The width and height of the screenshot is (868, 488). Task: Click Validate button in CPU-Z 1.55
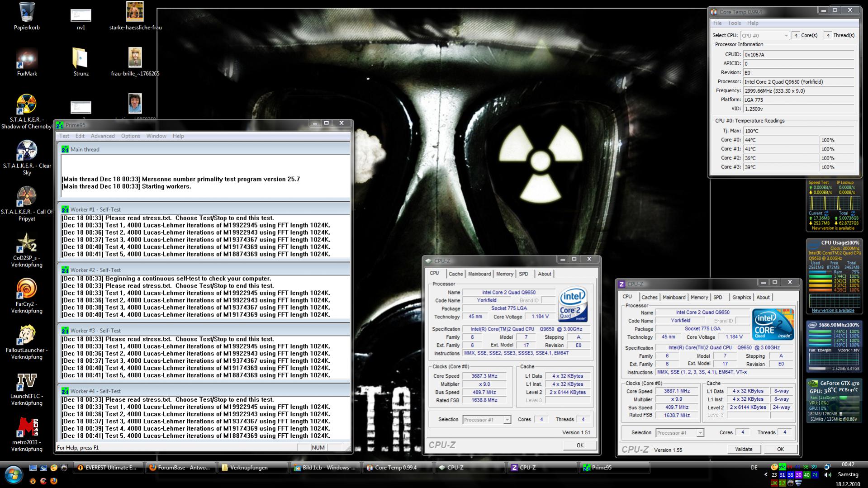pos(744,449)
